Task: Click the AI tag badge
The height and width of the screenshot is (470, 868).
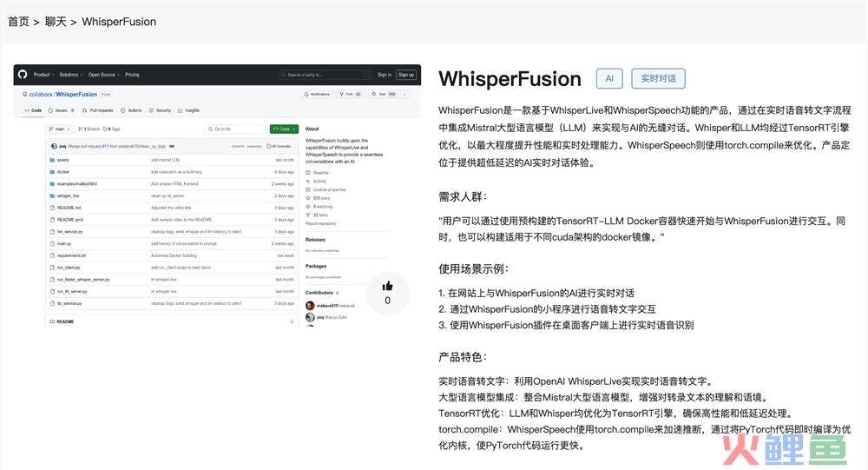Action: 609,79
